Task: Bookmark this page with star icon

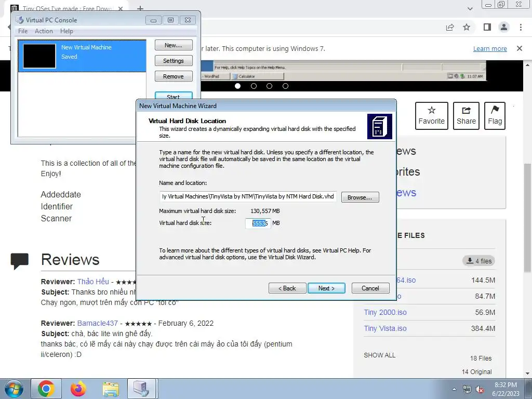Action: click(467, 27)
